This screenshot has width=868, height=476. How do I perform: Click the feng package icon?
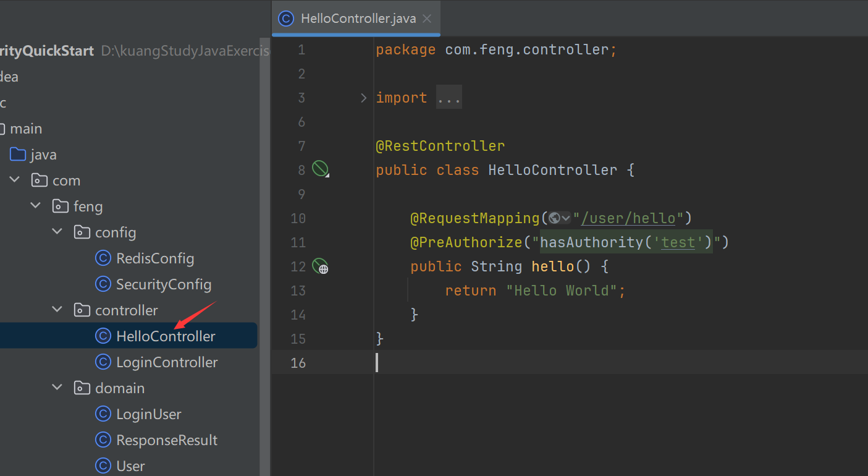(x=61, y=206)
